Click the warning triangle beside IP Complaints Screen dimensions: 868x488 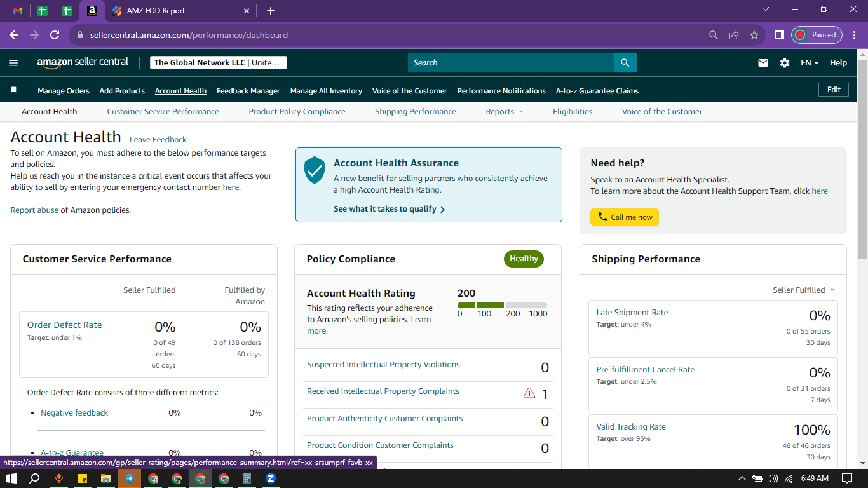[529, 393]
